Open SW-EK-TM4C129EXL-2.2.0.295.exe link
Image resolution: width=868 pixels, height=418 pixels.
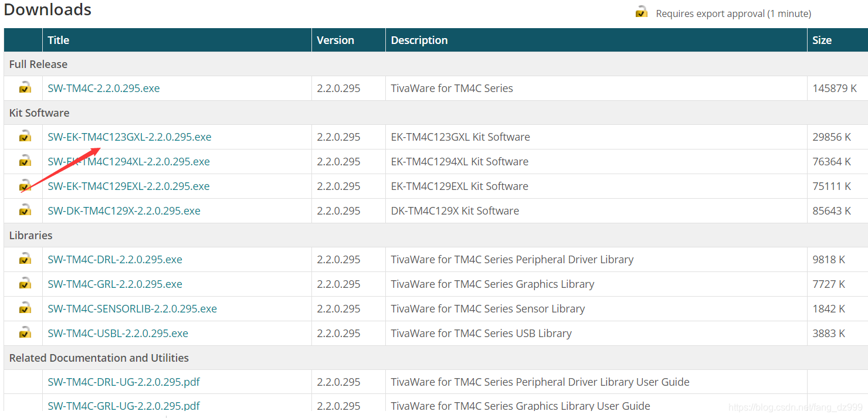click(x=128, y=186)
